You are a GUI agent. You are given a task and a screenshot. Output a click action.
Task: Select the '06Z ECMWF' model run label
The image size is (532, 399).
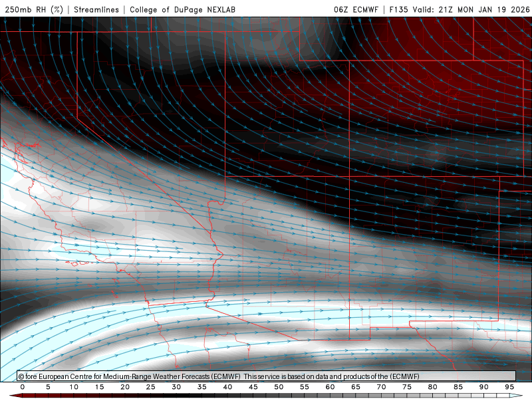[x=356, y=9]
